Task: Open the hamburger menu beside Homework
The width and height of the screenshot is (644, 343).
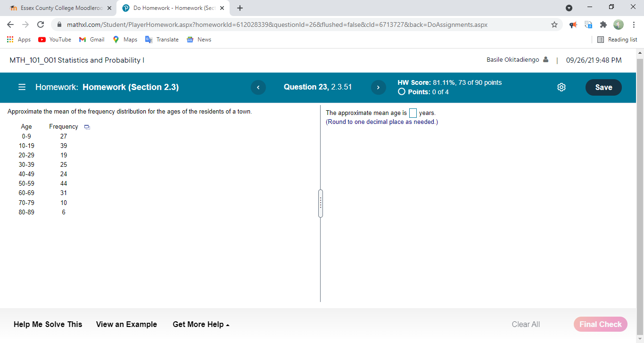Action: pos(22,87)
